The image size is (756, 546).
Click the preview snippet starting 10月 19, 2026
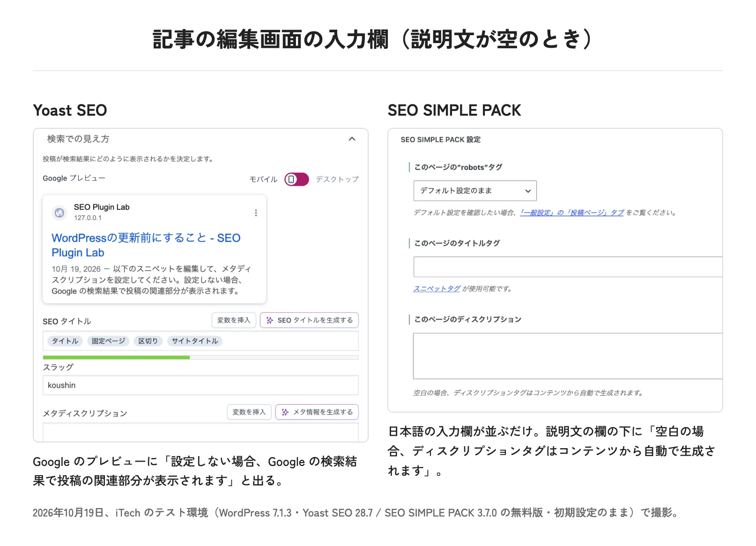(152, 280)
